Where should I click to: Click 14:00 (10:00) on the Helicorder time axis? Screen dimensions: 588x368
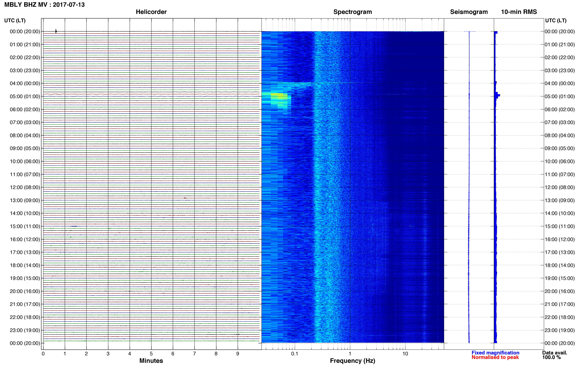tap(25, 213)
